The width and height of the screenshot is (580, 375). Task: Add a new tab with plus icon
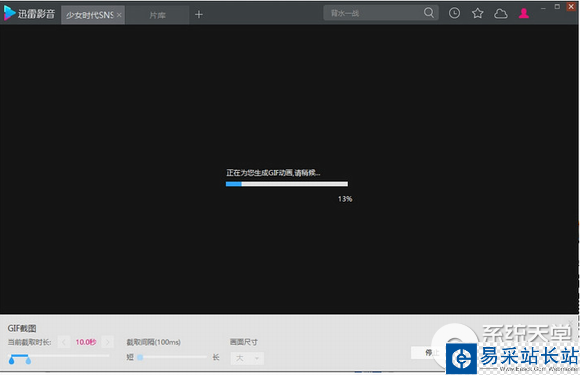click(199, 14)
